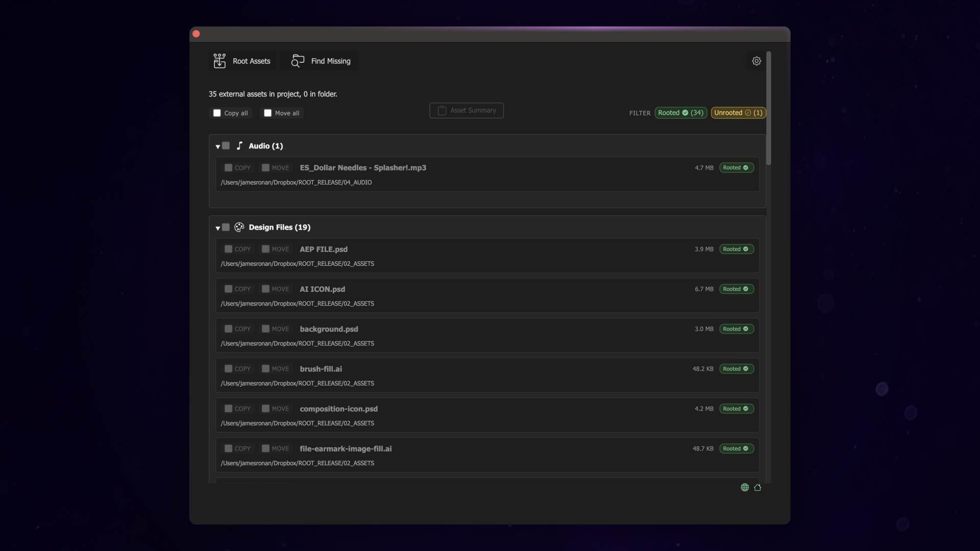Click the Design Files palette icon
Screen dimensions: 980x551
click(239, 228)
